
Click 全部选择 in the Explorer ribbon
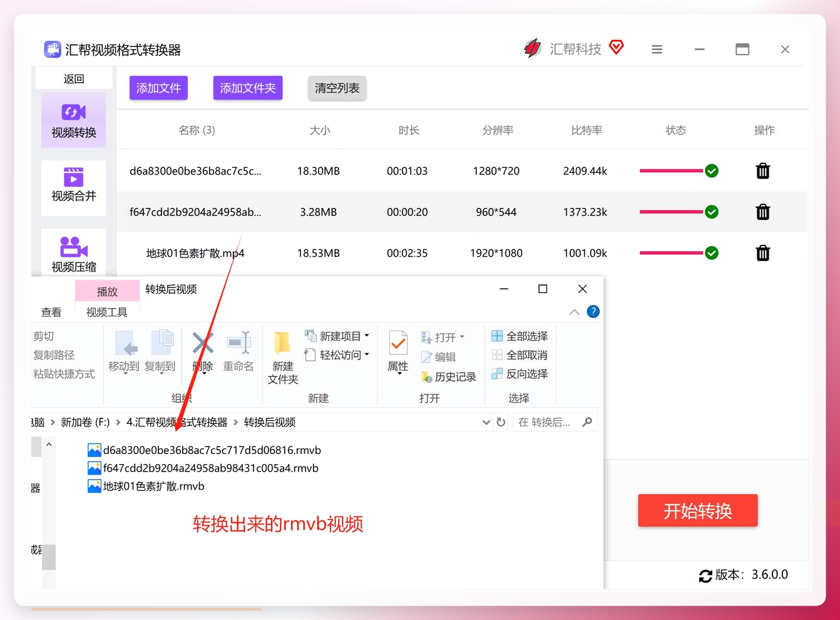click(520, 336)
